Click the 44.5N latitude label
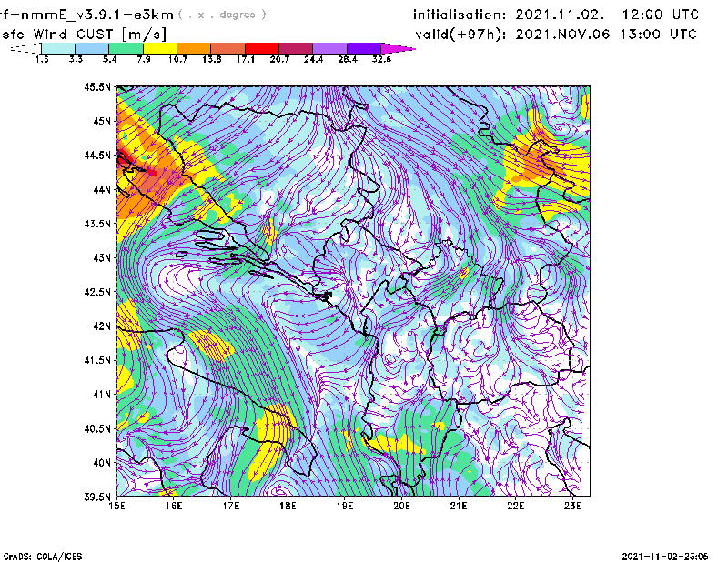728x562 pixels. [97, 155]
